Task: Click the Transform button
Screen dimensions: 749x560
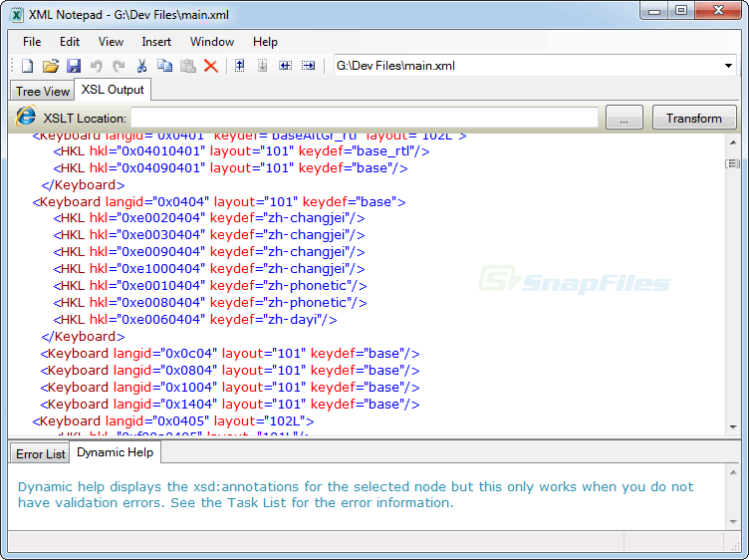Action: [694, 118]
